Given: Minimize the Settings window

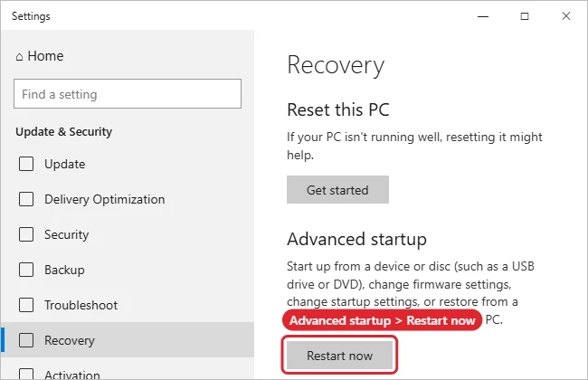Looking at the screenshot, I should [483, 16].
